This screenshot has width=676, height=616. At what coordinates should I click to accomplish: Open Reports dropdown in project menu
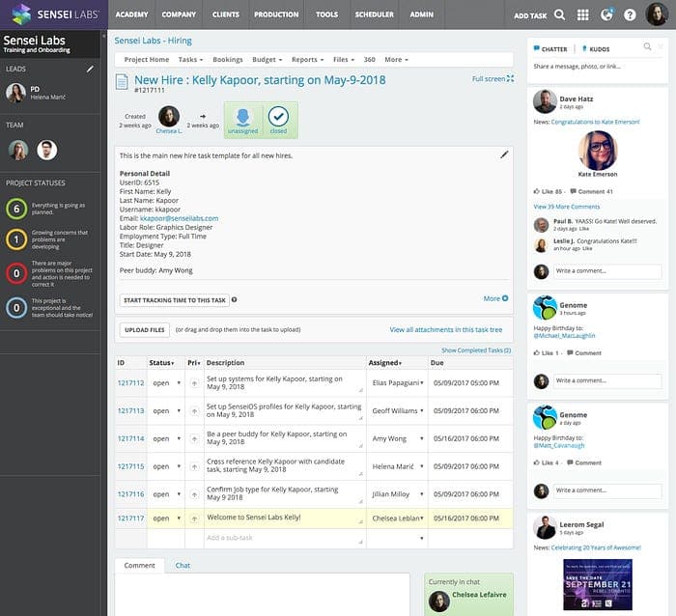[x=307, y=60]
